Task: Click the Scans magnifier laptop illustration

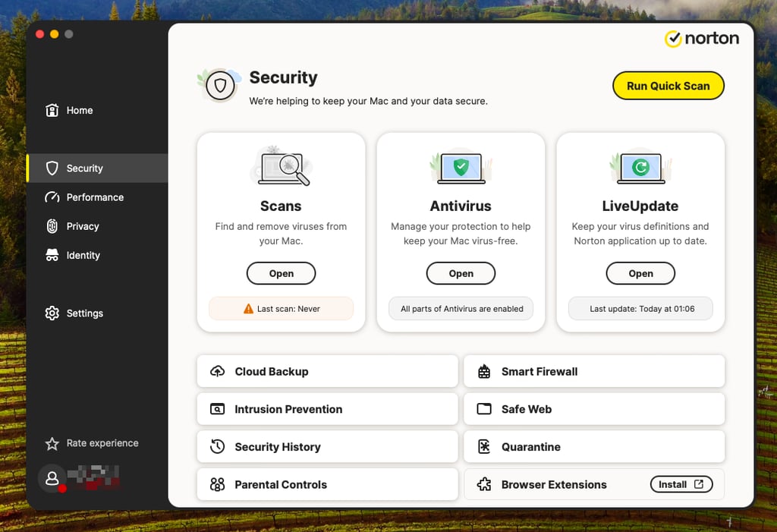Action: tap(281, 166)
